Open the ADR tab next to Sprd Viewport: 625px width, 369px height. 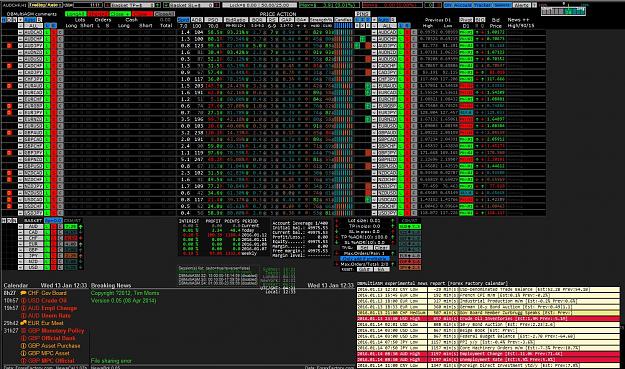point(197,20)
